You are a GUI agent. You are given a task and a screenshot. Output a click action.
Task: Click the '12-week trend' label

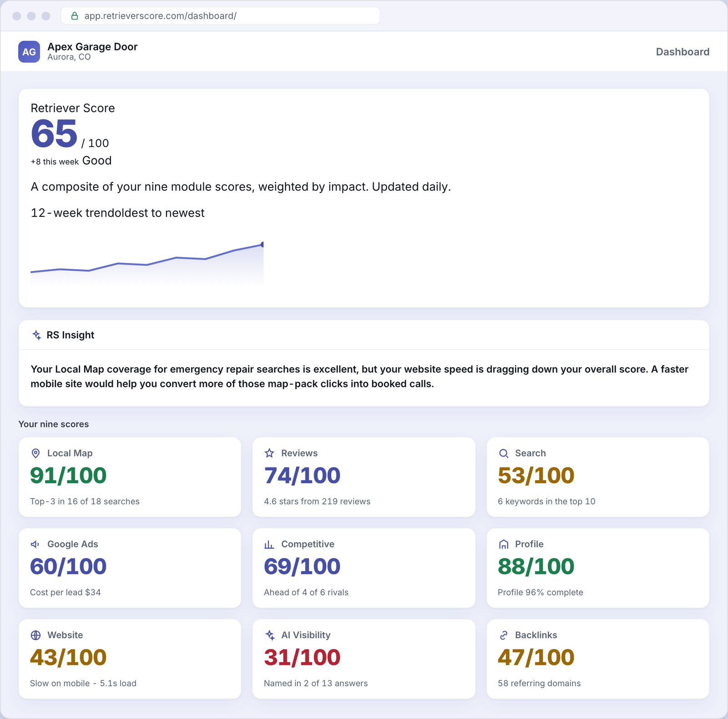[74, 213]
